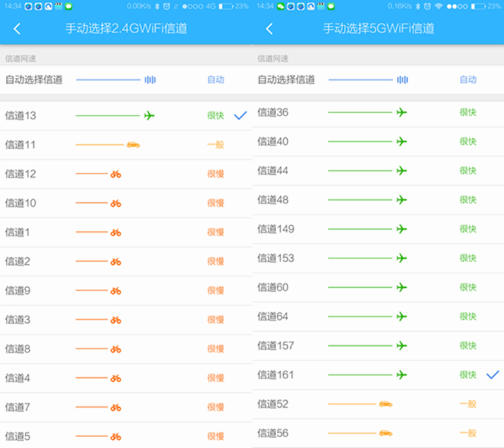This screenshot has width=504, height=448.
Task: Tap the 手动选择5GWiFi信道 title
Action: 378,29
